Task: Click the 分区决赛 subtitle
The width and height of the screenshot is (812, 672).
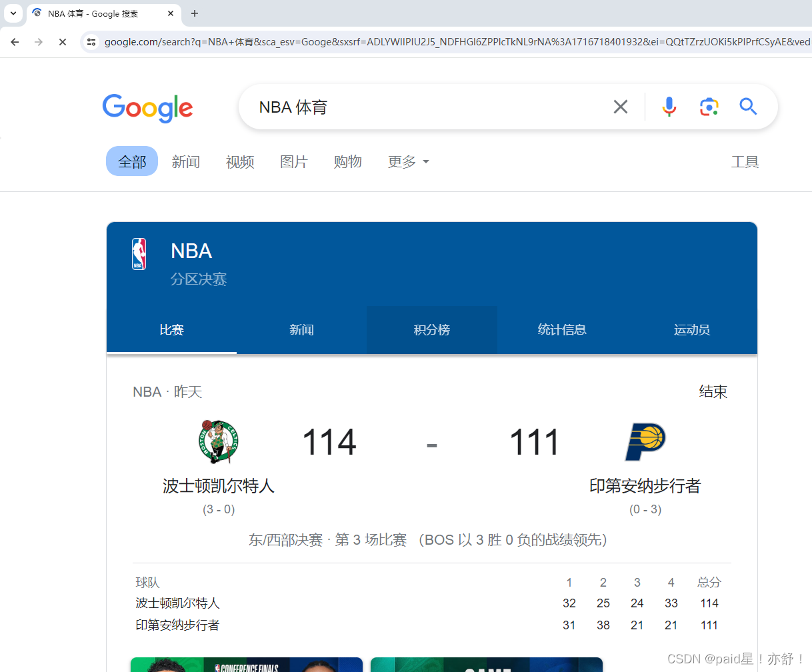Action: click(x=199, y=279)
